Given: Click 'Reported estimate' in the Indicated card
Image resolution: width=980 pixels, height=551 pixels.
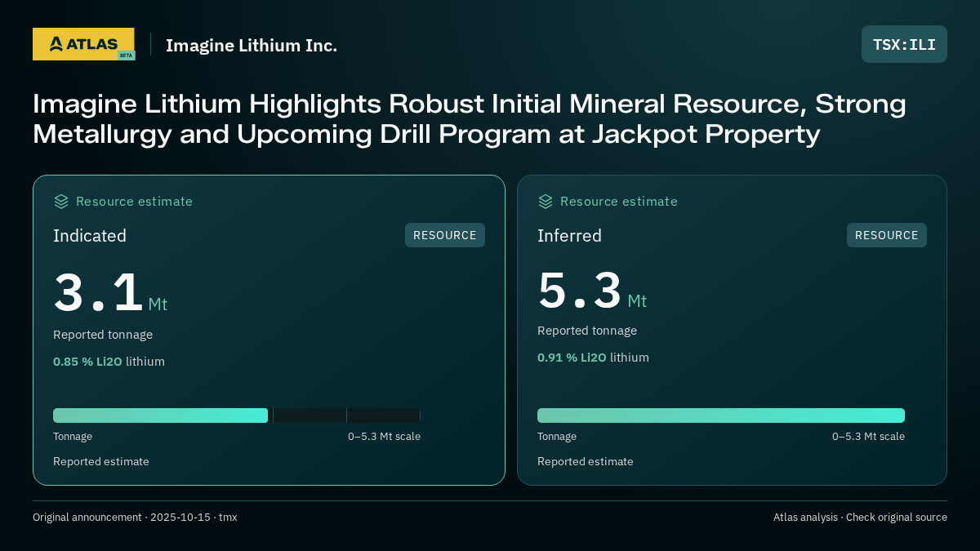Looking at the screenshot, I should click(101, 462).
